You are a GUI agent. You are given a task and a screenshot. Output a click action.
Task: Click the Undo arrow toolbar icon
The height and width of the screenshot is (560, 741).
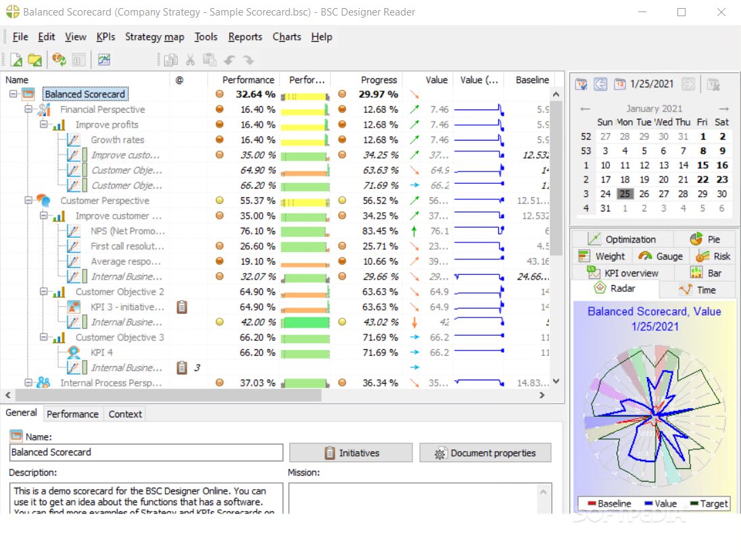[229, 60]
